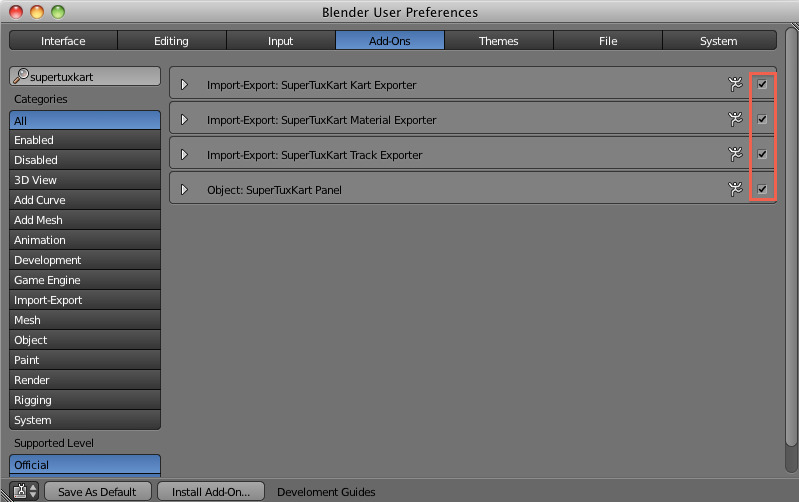The height and width of the screenshot is (502, 799).
Task: Select the System category in sidebar
Action: 85,420
